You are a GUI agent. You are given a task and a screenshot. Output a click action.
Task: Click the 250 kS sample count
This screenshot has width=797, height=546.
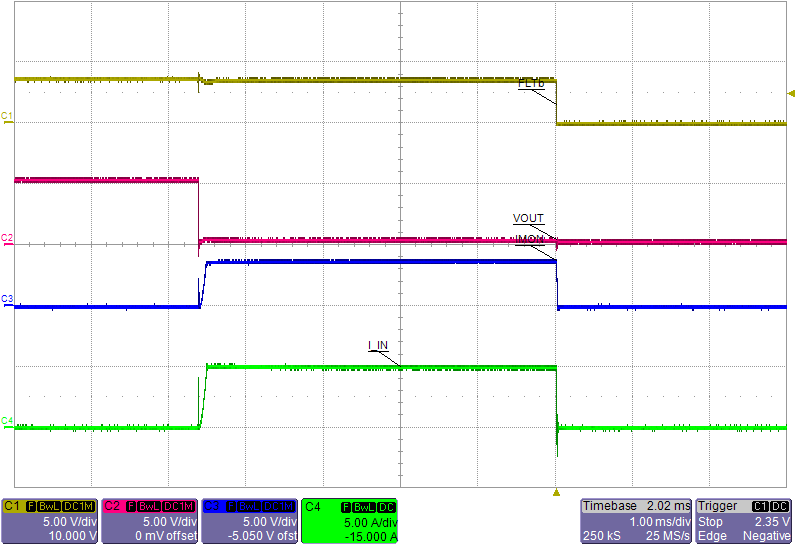tap(601, 536)
